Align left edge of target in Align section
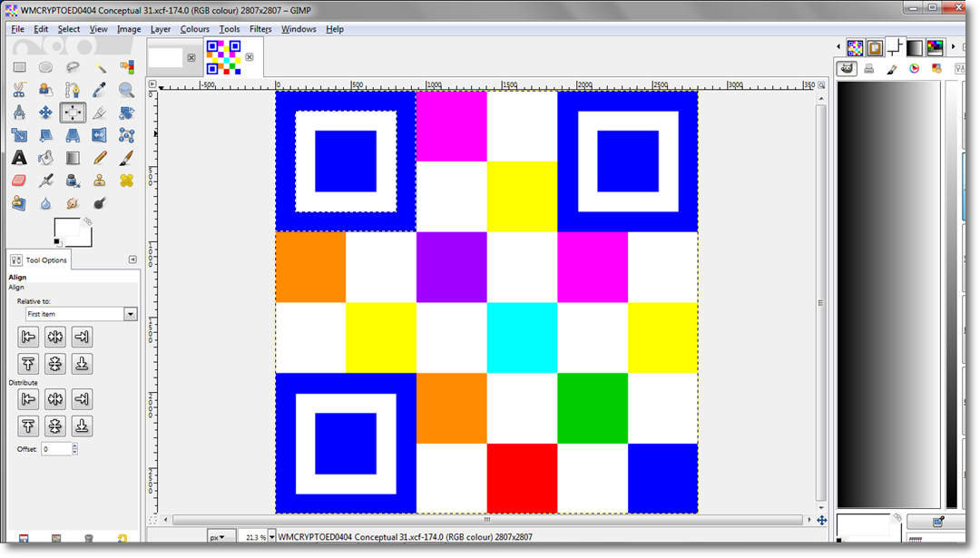 [x=28, y=338]
